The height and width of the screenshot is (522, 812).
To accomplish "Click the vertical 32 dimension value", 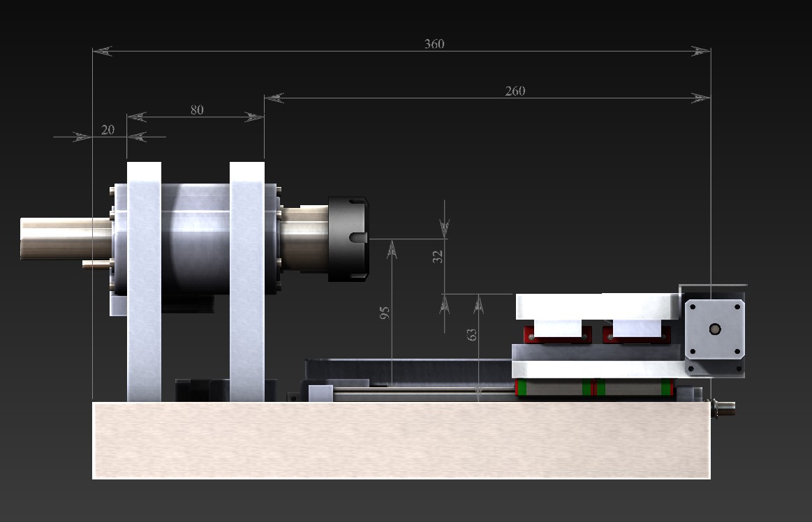I will click(x=438, y=256).
